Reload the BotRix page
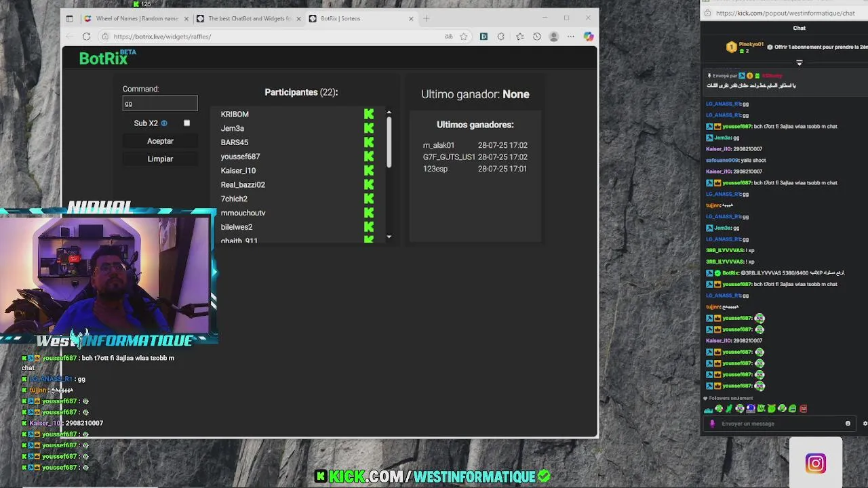 tap(86, 37)
